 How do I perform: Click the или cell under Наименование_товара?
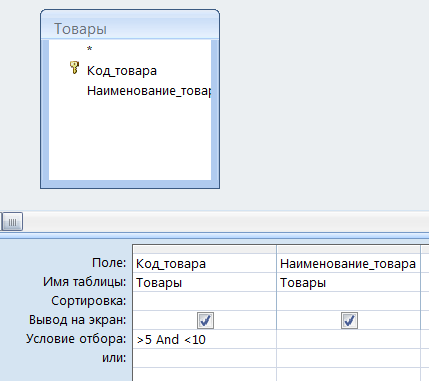pyautogui.click(x=349, y=358)
